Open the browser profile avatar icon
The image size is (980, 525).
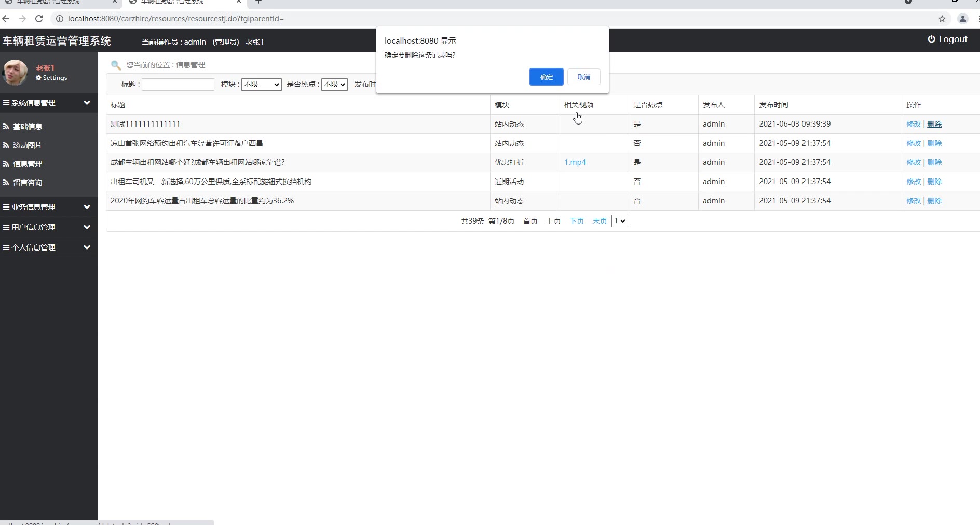click(x=962, y=19)
